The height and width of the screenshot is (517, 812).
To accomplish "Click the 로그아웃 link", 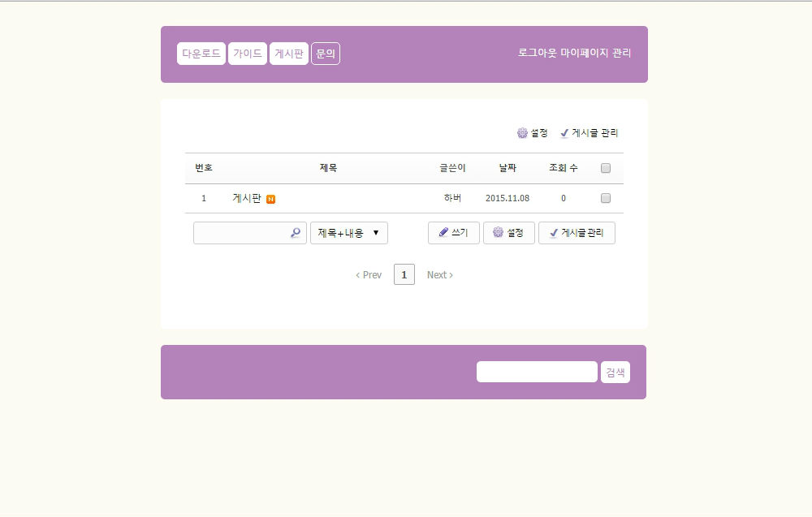I will pos(538,53).
